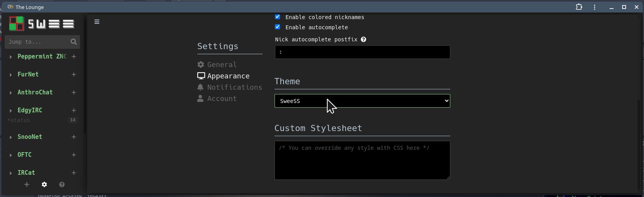Click the help icon beside Nick autocomplete postfix

coord(364,39)
